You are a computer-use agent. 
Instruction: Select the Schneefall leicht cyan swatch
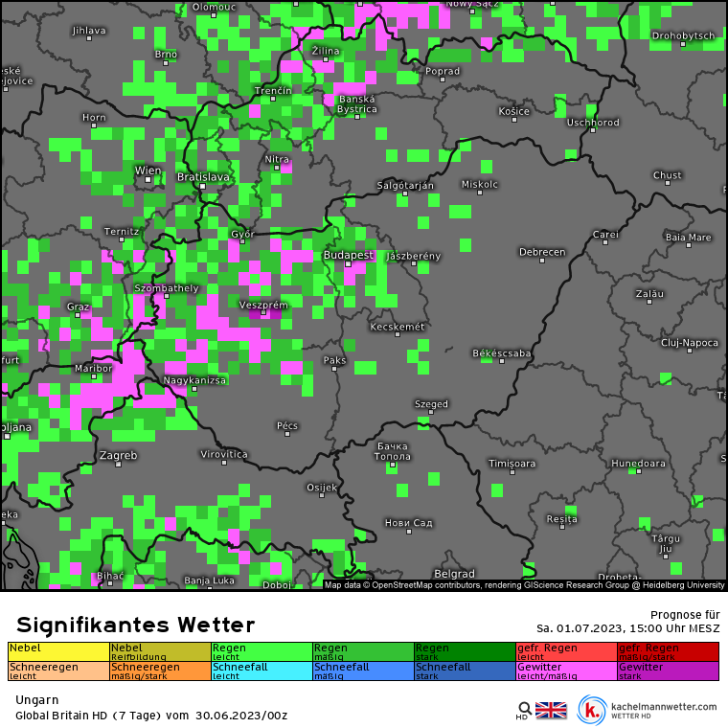[262, 671]
